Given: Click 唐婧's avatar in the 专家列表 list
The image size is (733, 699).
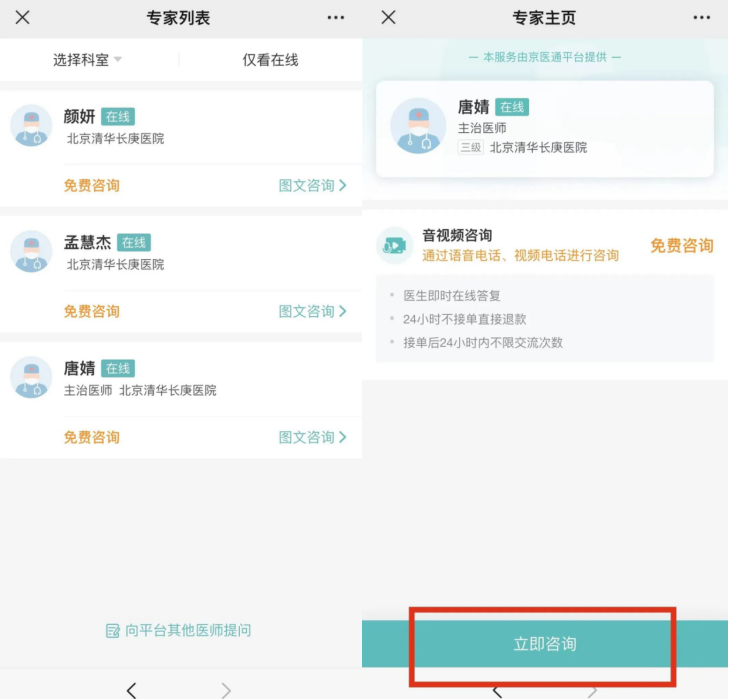Looking at the screenshot, I should coord(31,378).
